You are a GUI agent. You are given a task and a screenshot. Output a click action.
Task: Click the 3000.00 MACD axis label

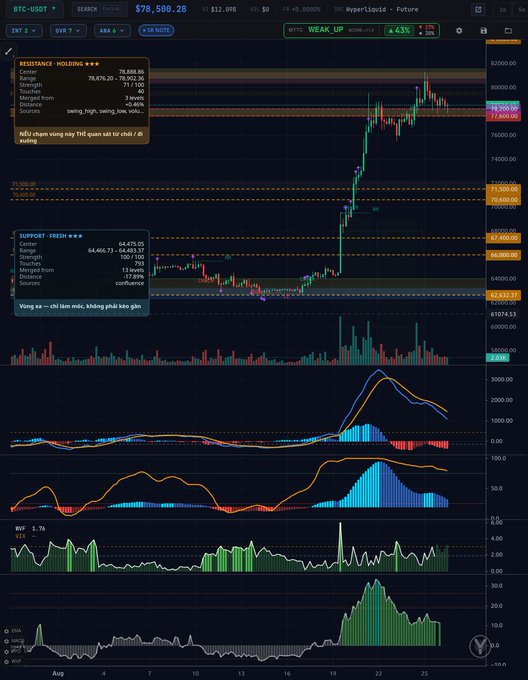[x=502, y=379]
